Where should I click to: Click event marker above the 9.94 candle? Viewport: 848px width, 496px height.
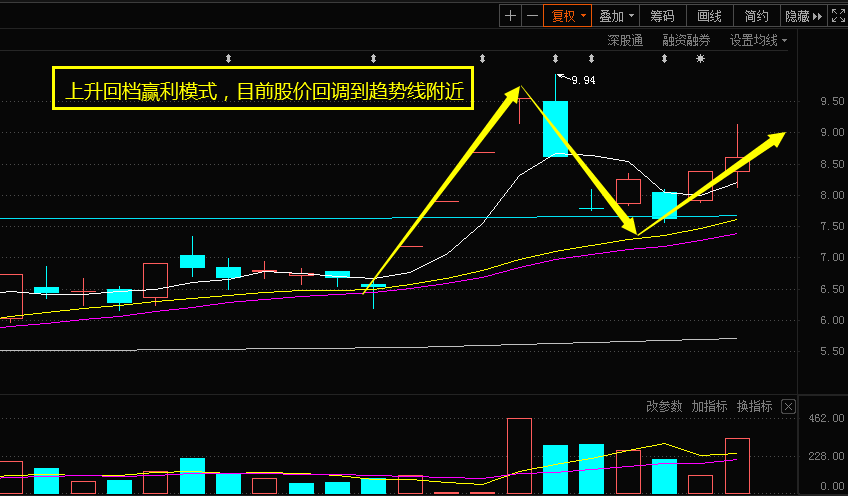point(555,59)
